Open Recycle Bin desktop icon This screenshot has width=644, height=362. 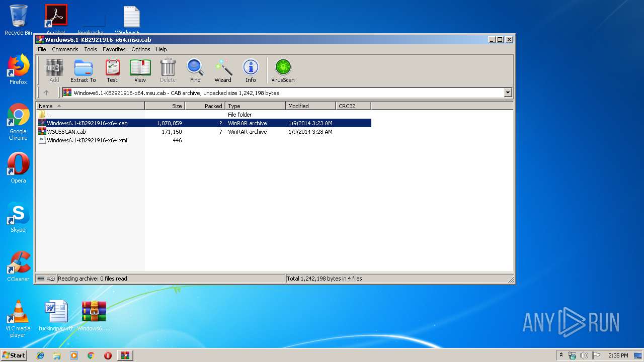coord(18,20)
